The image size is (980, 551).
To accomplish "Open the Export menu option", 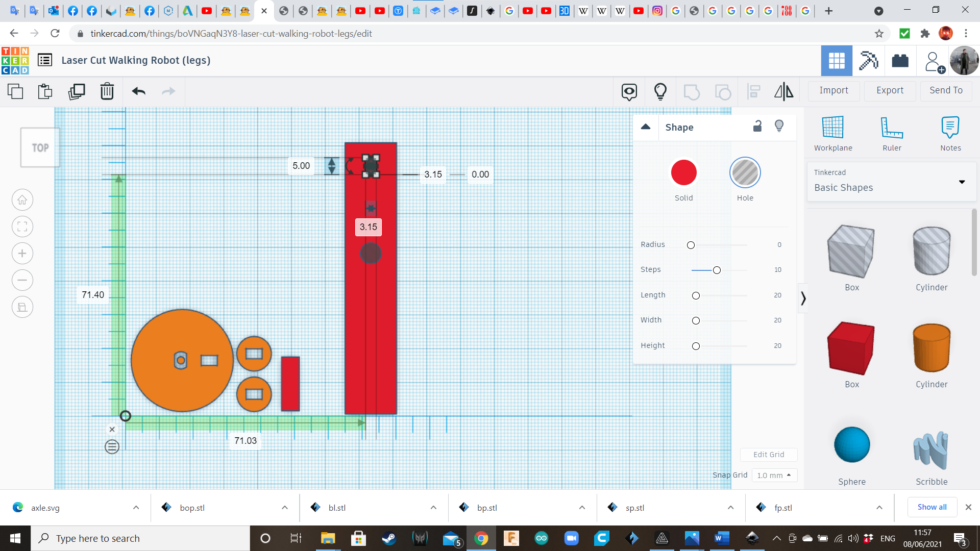I will [x=889, y=90].
